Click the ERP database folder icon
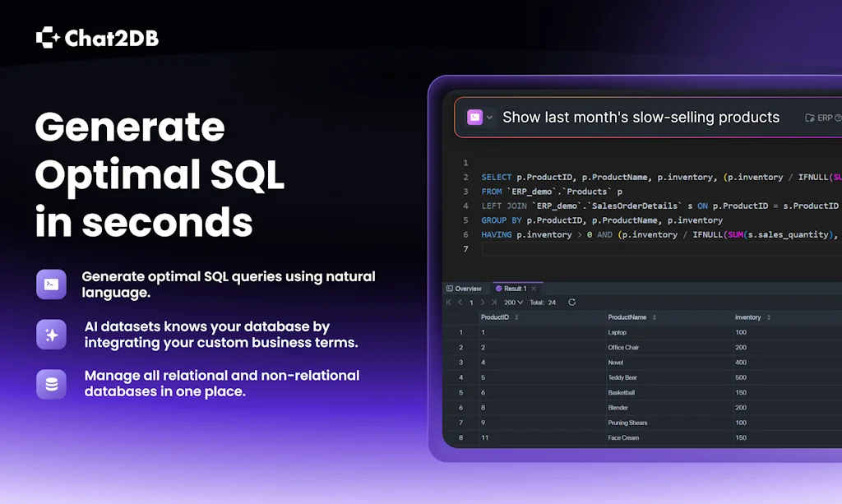The width and height of the screenshot is (842, 504). (x=810, y=118)
